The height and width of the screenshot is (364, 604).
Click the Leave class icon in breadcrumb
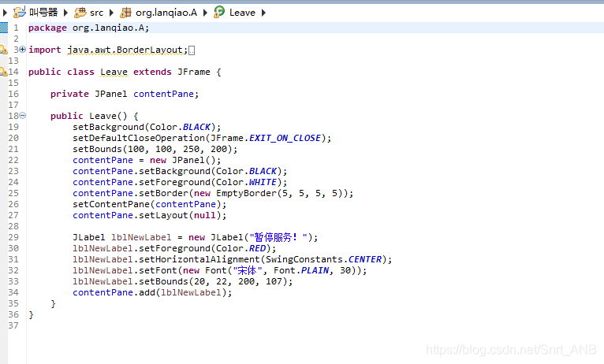[x=219, y=12]
